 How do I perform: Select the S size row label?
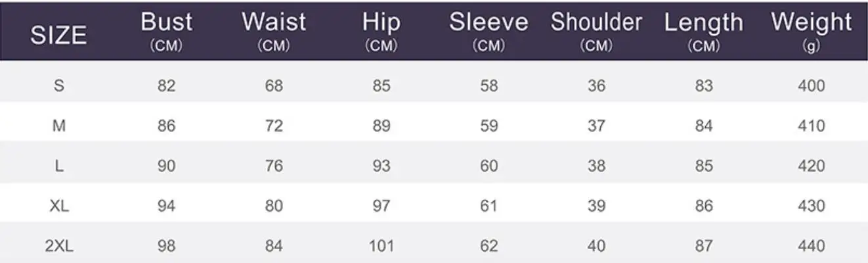click(x=58, y=85)
